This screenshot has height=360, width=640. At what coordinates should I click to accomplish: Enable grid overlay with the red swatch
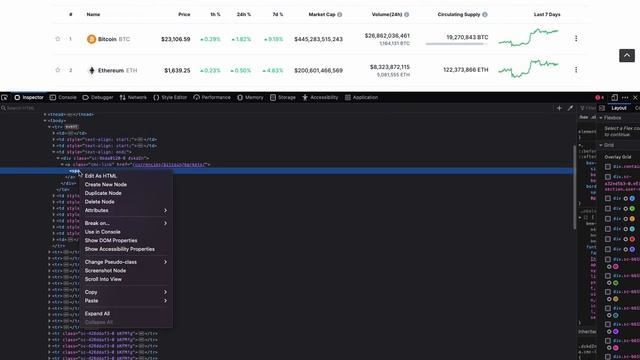click(x=608, y=239)
